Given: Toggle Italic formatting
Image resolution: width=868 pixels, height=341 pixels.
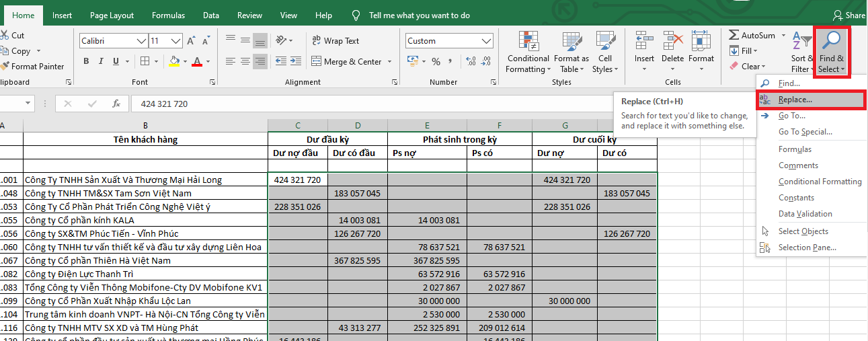Looking at the screenshot, I should (101, 62).
